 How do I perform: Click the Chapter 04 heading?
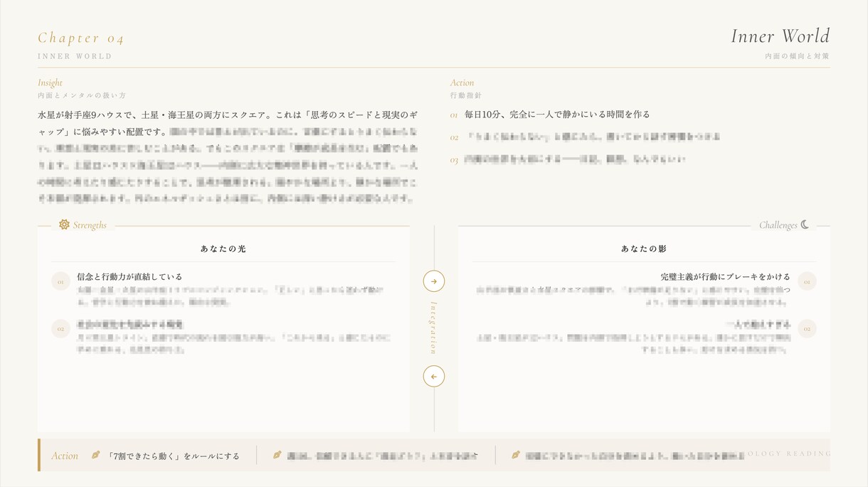click(x=81, y=38)
